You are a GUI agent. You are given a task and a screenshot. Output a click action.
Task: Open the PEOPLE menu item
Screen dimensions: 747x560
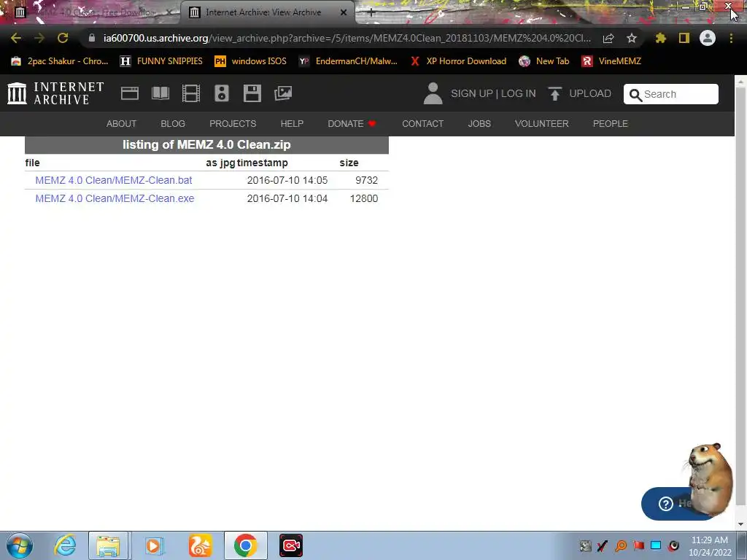pyautogui.click(x=610, y=124)
